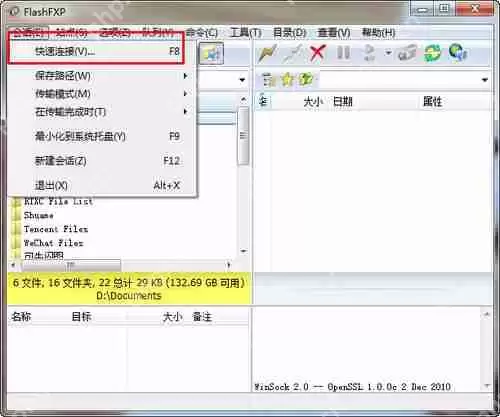Click the red X Abort icon
Screen dimensions: 500x417
pos(317,53)
